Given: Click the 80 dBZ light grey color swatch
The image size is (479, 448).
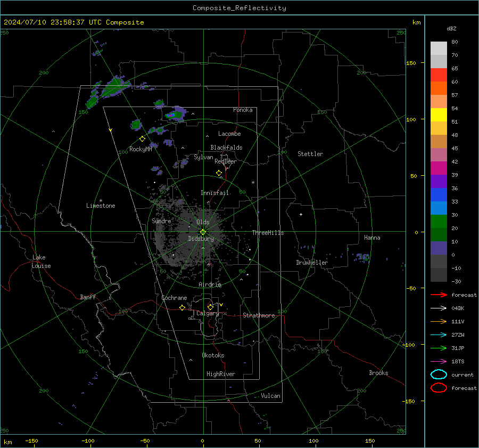Looking at the screenshot, I should tap(439, 48).
